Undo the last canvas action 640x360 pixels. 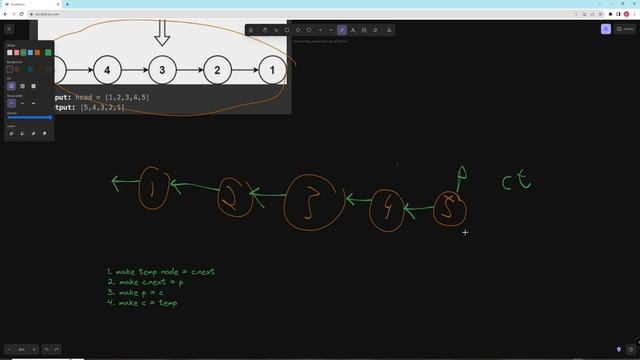[x=47, y=349]
